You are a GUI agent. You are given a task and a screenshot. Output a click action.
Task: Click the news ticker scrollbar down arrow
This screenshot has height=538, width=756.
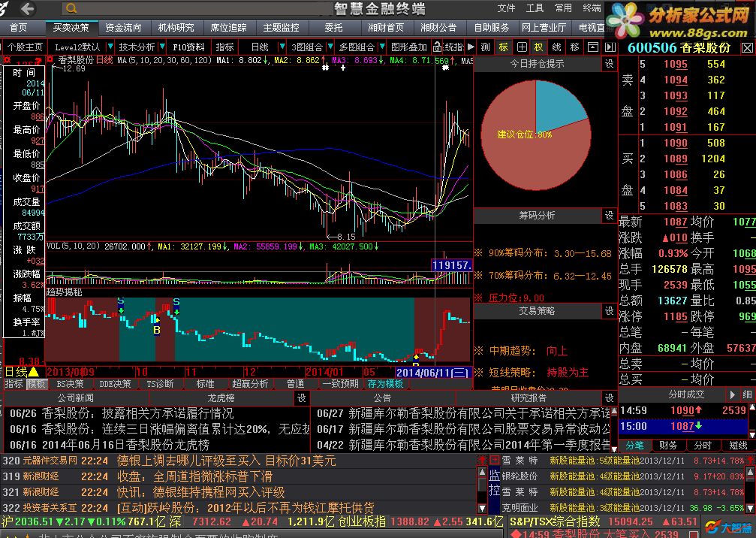[x=482, y=508]
